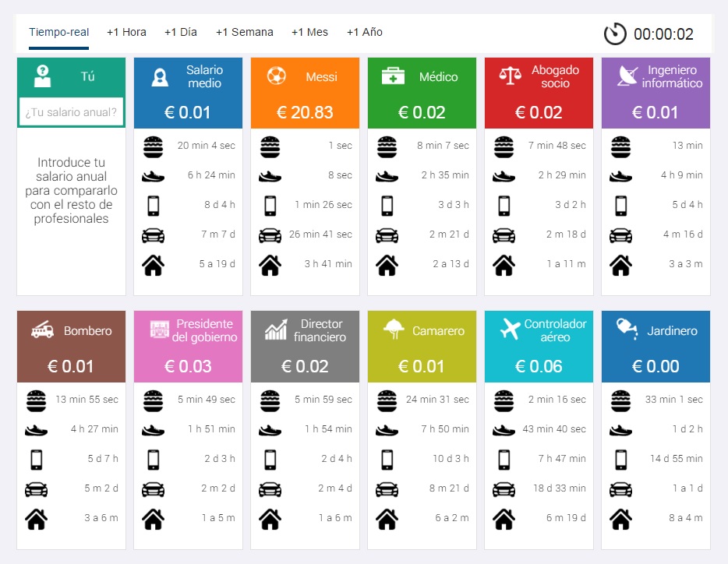Viewport: 728px width, 564px height.
Task: Click the serving dish icon on Camarero card
Action: click(393, 330)
